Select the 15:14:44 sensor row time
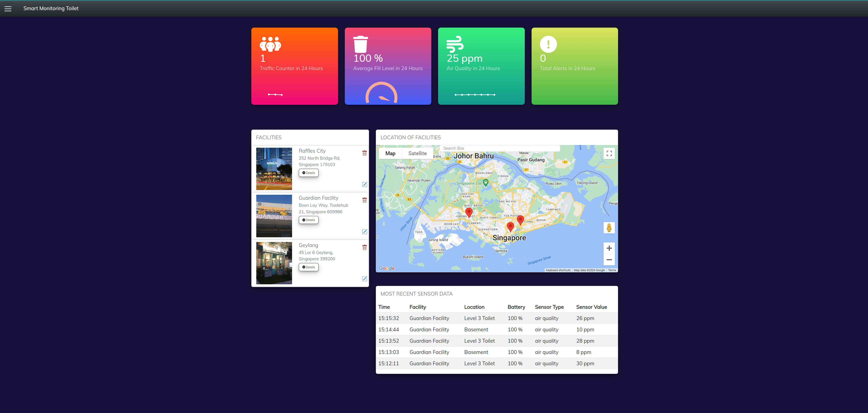This screenshot has height=413, width=868. coord(388,330)
